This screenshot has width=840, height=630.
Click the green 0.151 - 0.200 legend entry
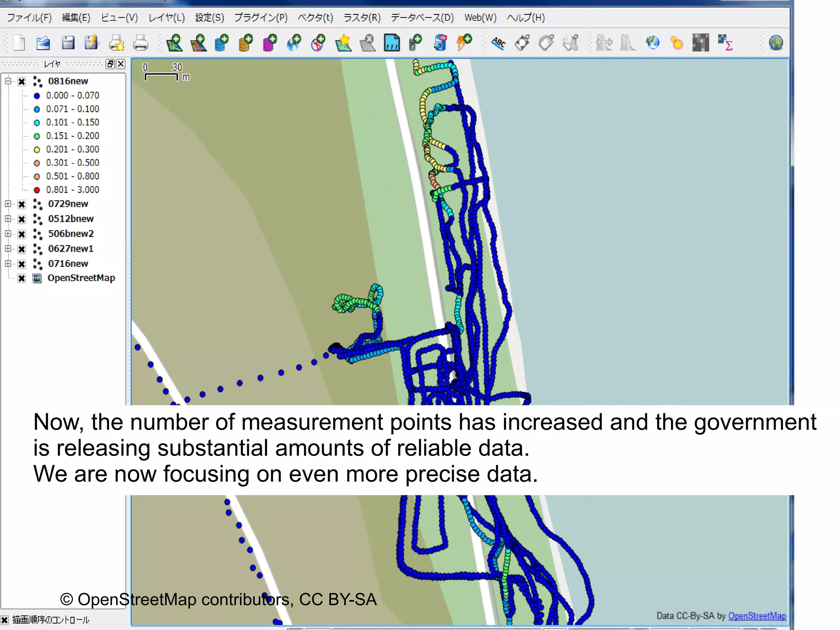coord(73,136)
